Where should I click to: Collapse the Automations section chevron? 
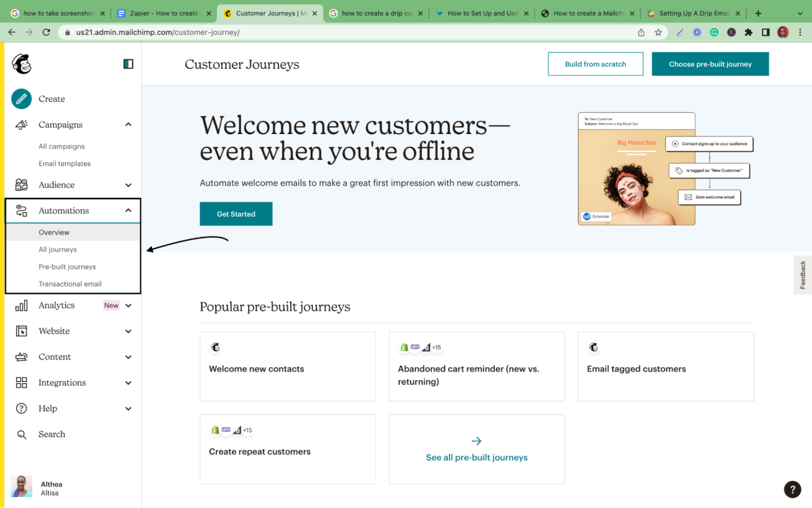click(x=128, y=211)
